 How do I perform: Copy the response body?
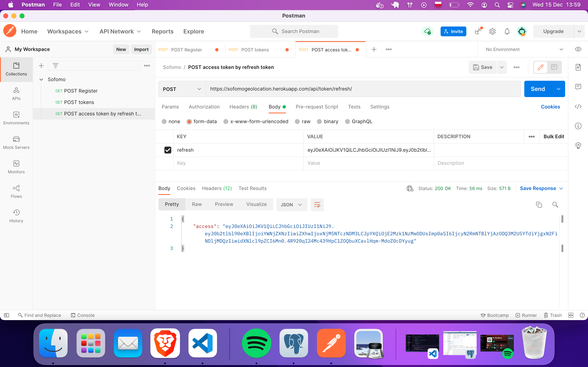[x=539, y=204]
